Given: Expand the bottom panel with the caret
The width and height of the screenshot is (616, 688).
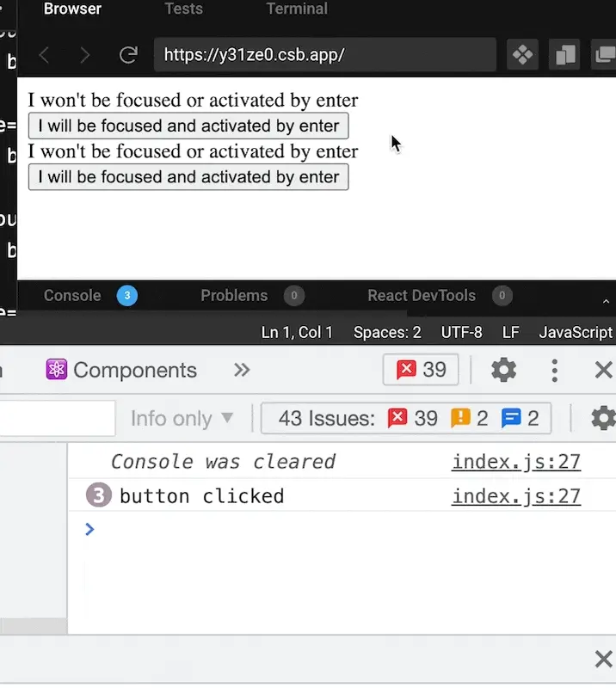Looking at the screenshot, I should click(606, 301).
